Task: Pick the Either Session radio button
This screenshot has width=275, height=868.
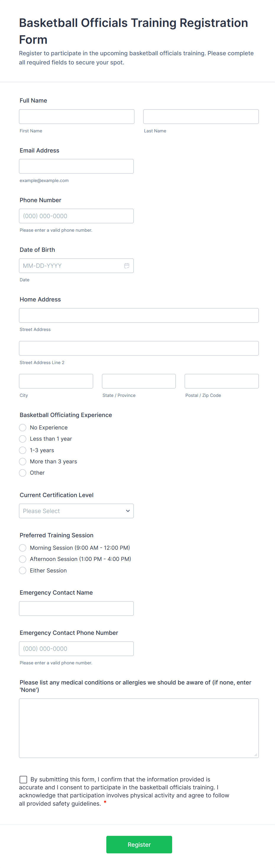Action: (x=22, y=570)
